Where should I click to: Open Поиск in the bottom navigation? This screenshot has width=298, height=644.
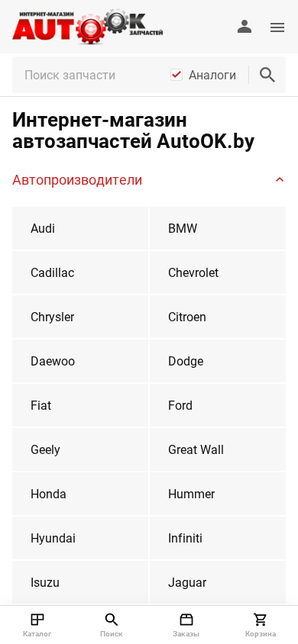(112, 625)
